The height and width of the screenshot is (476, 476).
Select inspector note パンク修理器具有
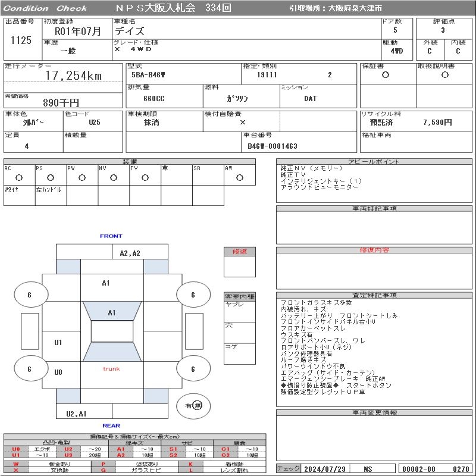pyautogui.click(x=306, y=353)
